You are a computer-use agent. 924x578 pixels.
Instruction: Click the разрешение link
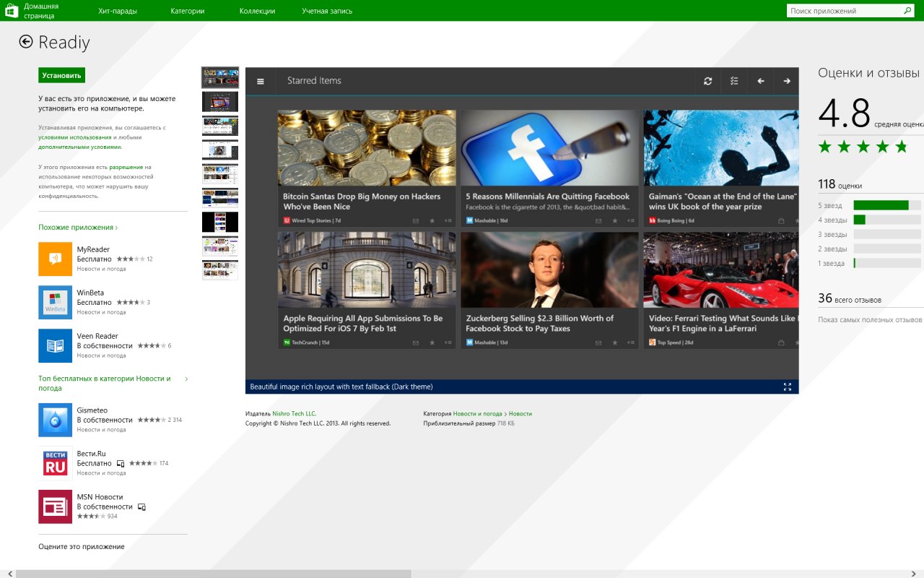coord(126,167)
